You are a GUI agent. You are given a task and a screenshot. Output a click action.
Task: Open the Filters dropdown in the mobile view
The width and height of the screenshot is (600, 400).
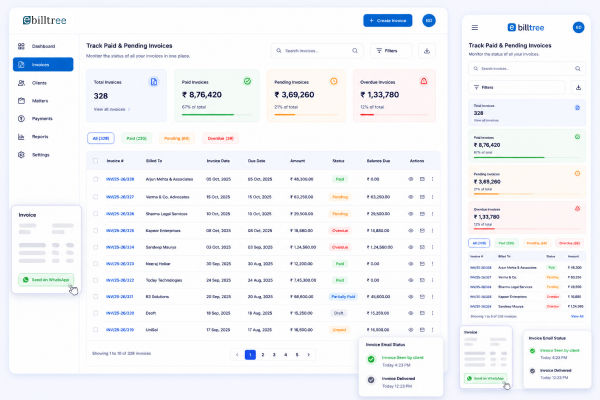516,88
